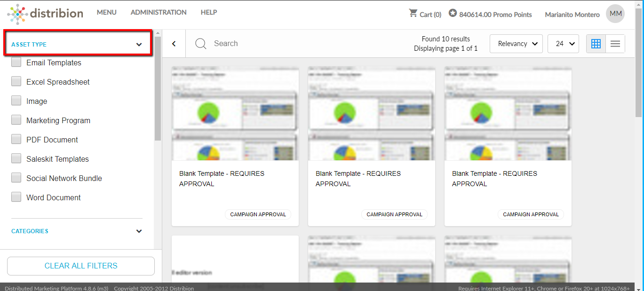This screenshot has width=644, height=291.
Task: Open the Relevancy sort dropdown
Action: click(x=516, y=44)
